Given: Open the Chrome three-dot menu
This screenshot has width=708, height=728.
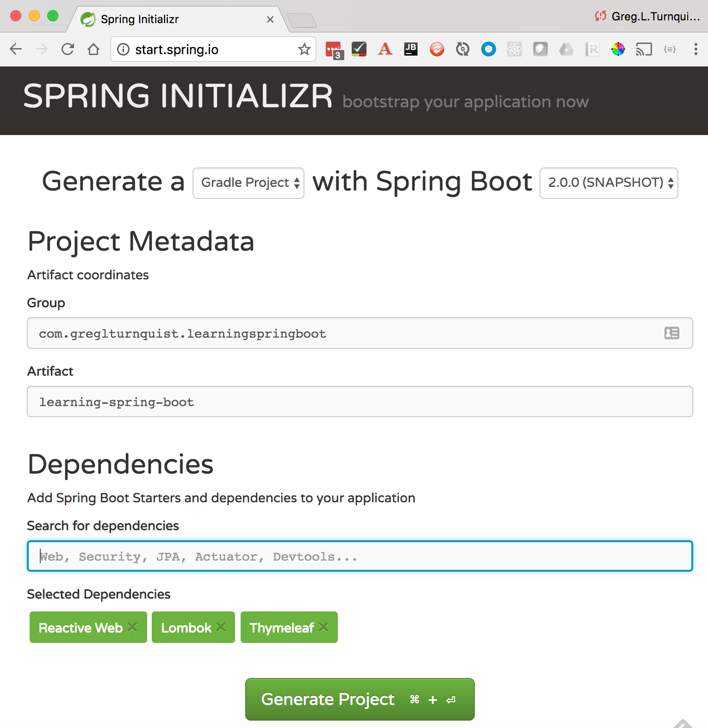Looking at the screenshot, I should (x=696, y=49).
